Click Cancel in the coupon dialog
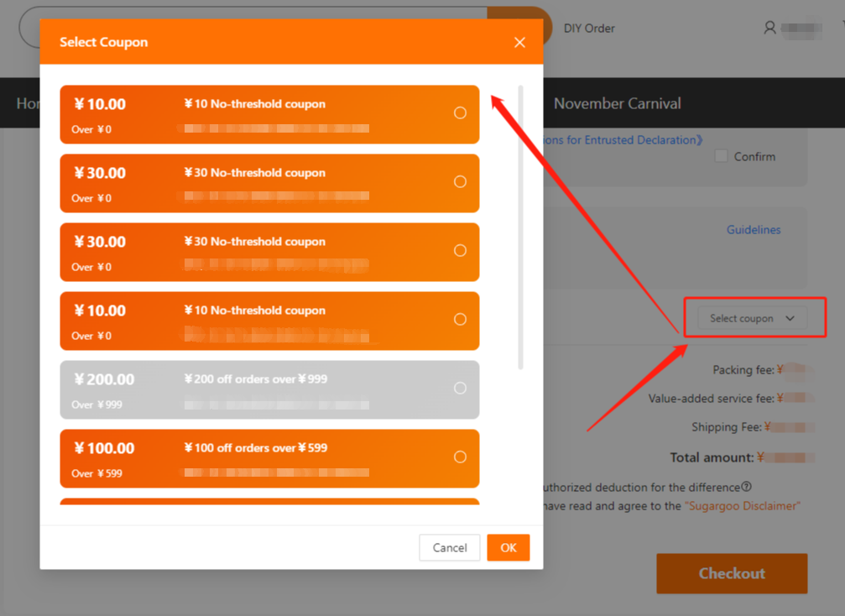This screenshot has height=616, width=845. [450, 547]
